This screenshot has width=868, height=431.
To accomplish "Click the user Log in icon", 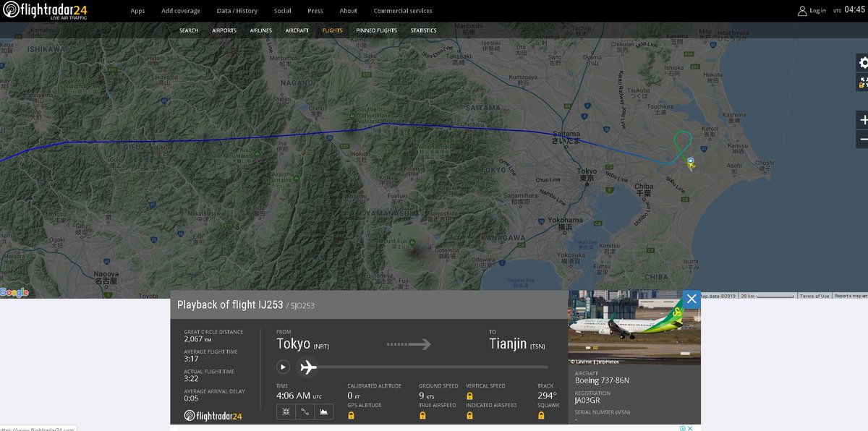I will coord(802,11).
